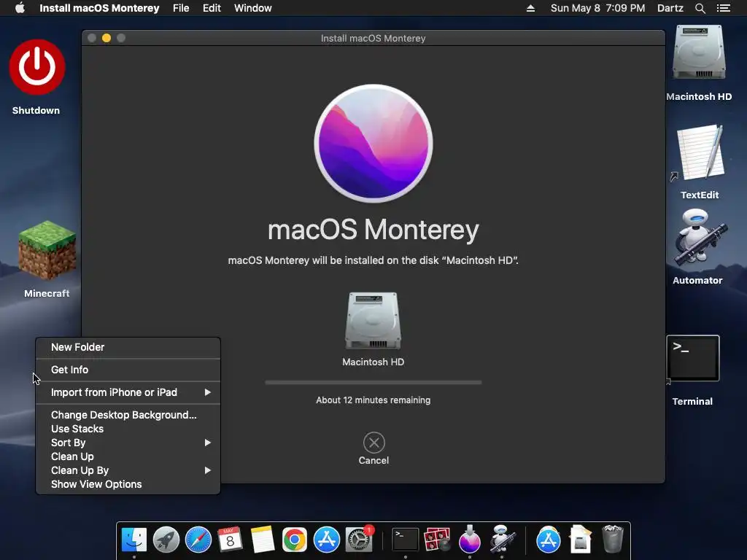Select Show View Options
747x560 pixels.
(128, 484)
